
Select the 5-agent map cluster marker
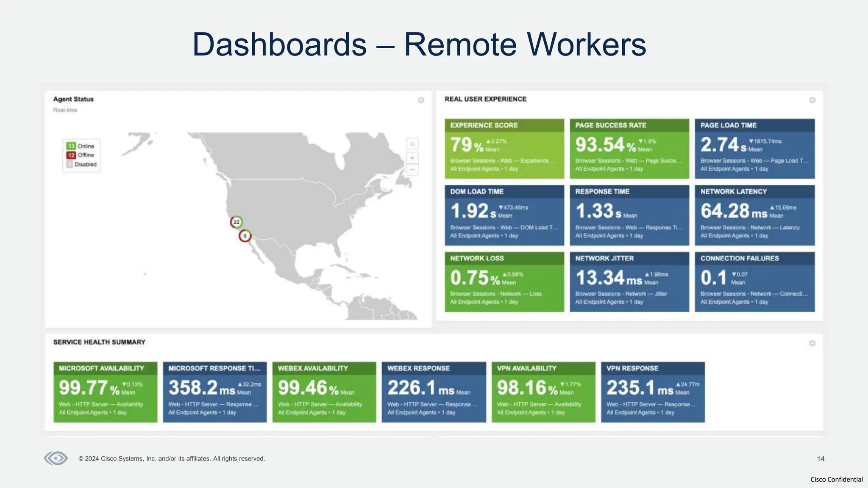(x=245, y=236)
